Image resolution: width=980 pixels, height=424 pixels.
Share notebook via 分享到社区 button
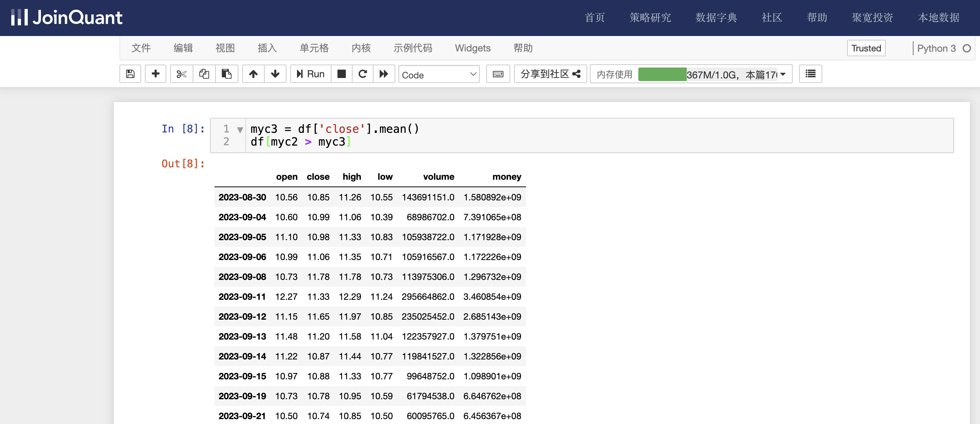pyautogui.click(x=550, y=74)
